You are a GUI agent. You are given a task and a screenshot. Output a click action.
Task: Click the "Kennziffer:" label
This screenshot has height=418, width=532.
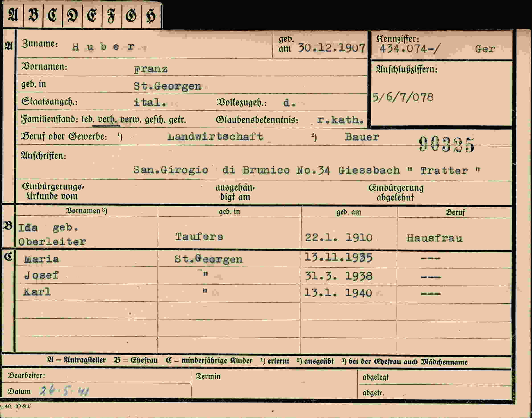click(x=398, y=39)
